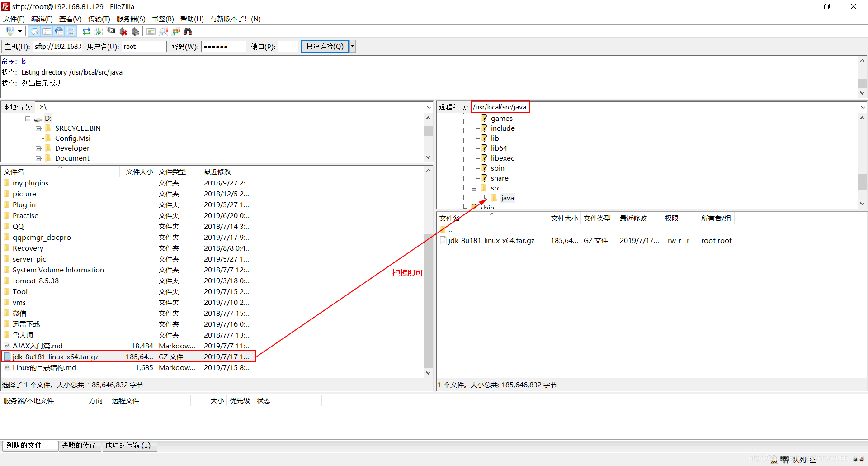Click folder icon of tomcat-8.5.38
Screen dimensions: 868x466
click(7, 281)
